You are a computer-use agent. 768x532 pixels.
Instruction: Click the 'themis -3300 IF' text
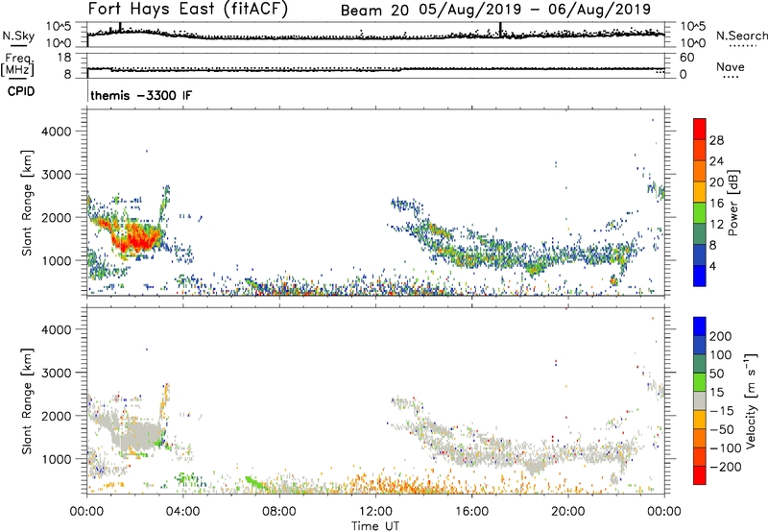(141, 95)
